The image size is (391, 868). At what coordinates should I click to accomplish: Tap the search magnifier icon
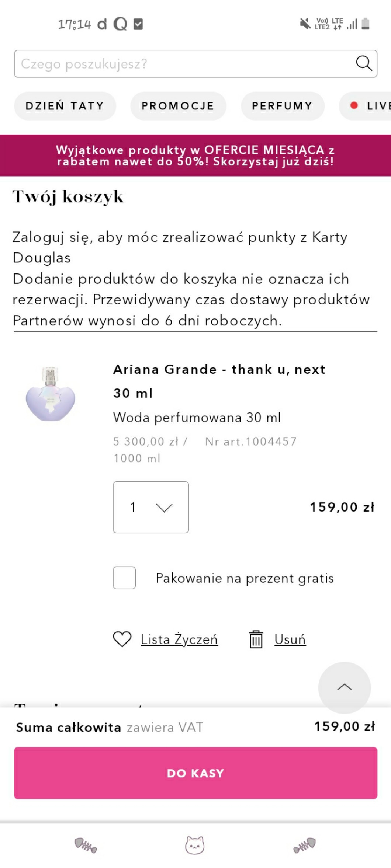[x=364, y=63]
